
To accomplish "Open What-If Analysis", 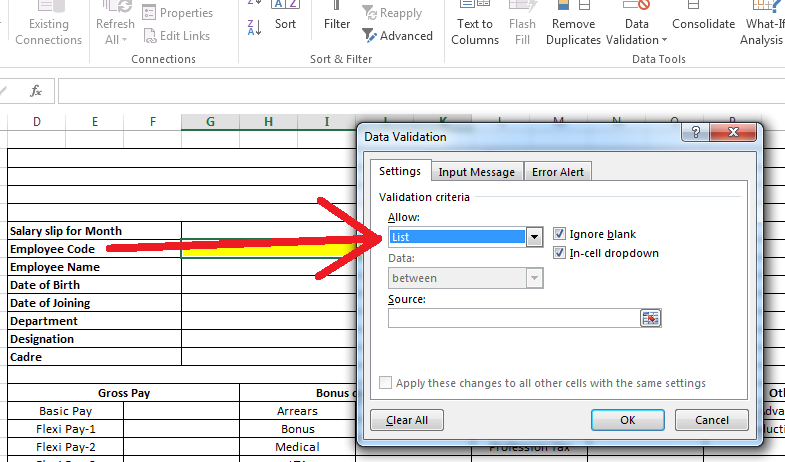I will (763, 24).
